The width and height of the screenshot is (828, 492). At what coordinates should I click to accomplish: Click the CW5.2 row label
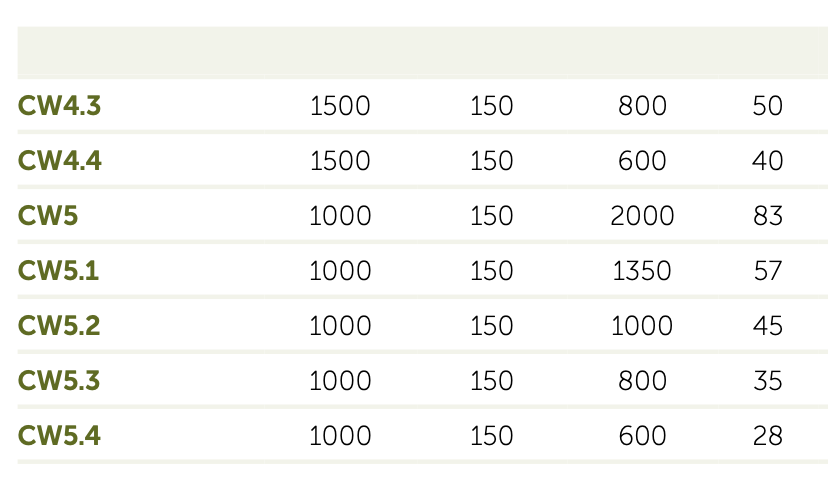pyautogui.click(x=60, y=326)
